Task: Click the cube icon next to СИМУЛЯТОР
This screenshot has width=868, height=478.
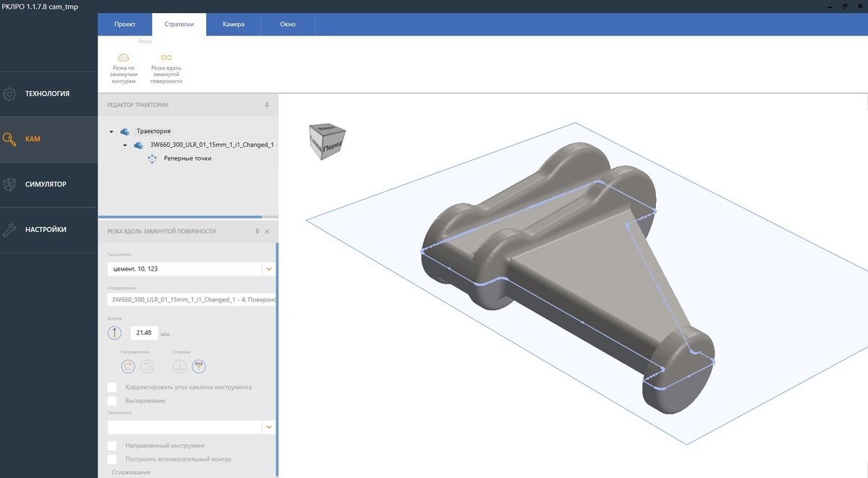Action: [x=9, y=184]
